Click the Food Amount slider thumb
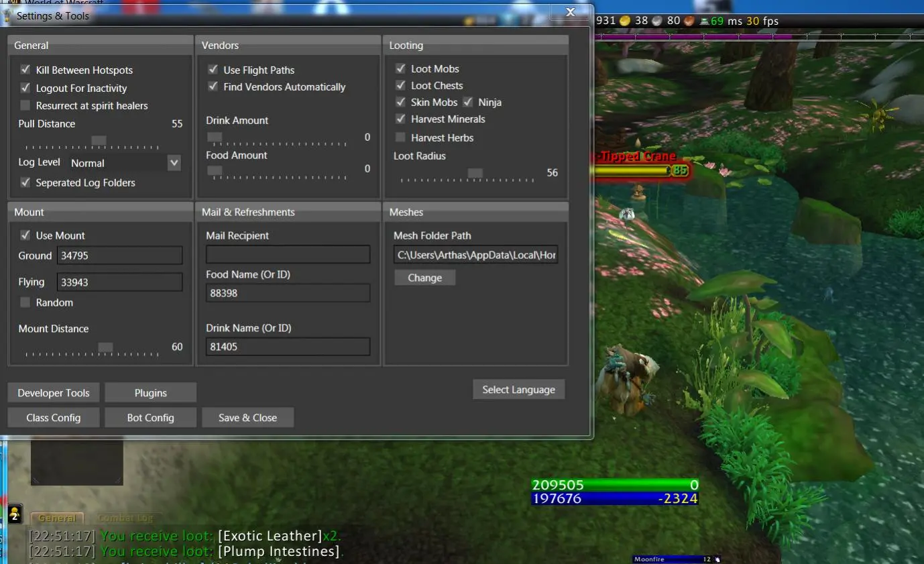 215,171
